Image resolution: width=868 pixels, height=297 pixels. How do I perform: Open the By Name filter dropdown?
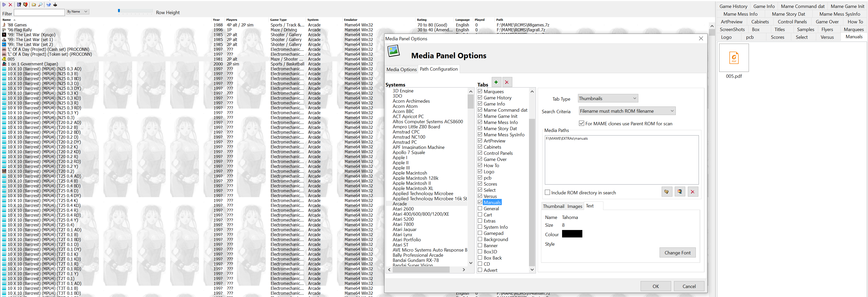(77, 12)
